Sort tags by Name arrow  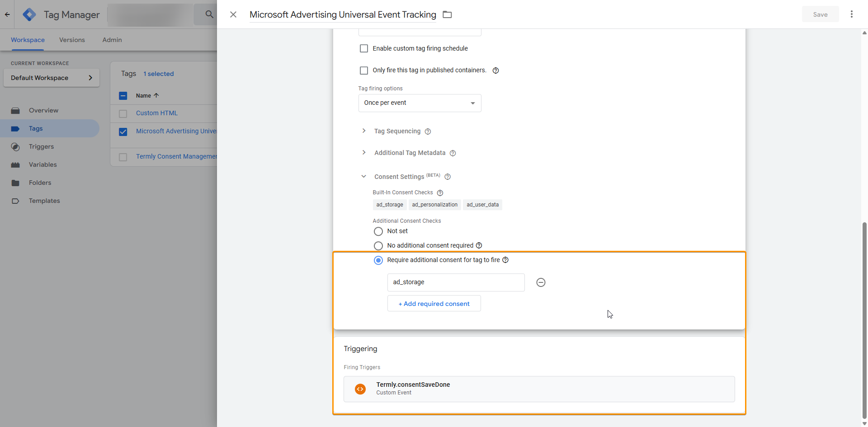[x=156, y=95]
